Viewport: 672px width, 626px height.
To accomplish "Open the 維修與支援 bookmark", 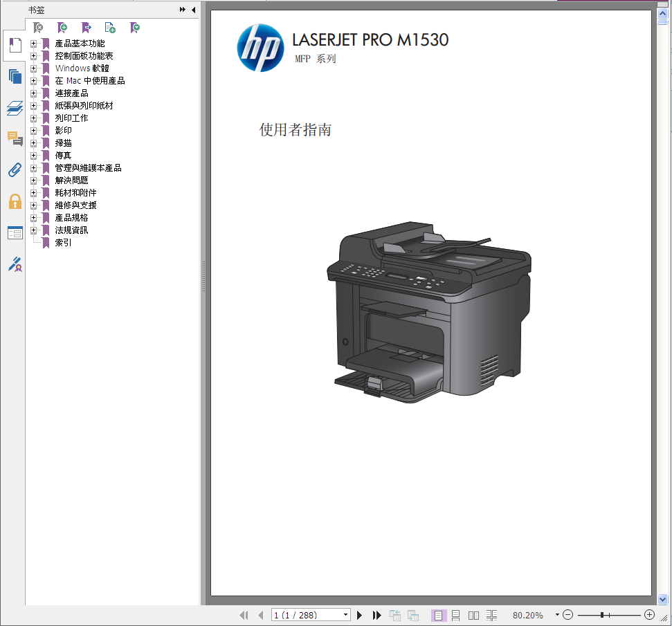I will [75, 205].
